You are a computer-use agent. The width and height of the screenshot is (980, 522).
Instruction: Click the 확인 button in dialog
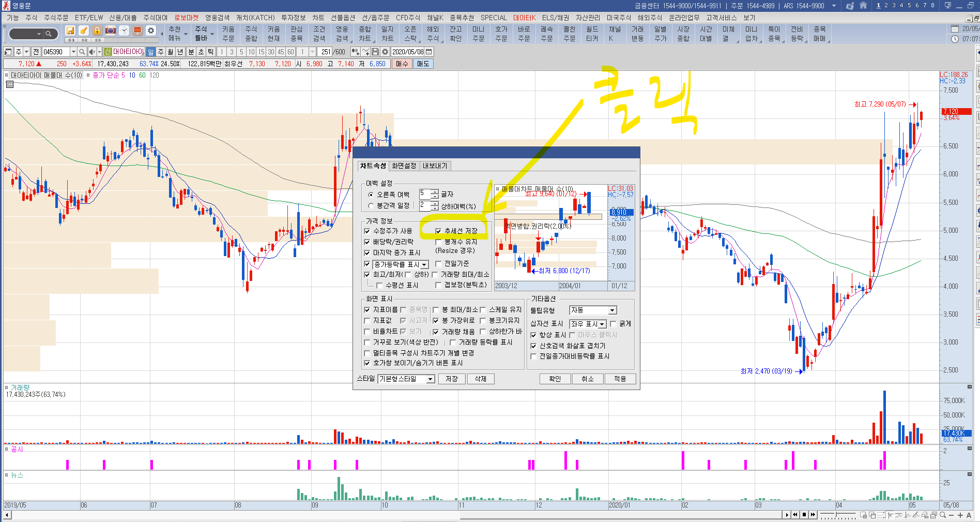[555, 379]
